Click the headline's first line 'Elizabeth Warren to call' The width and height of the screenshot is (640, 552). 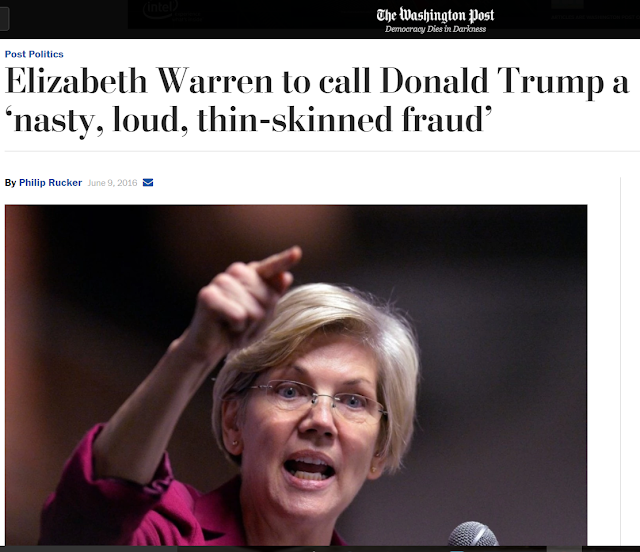pos(187,81)
